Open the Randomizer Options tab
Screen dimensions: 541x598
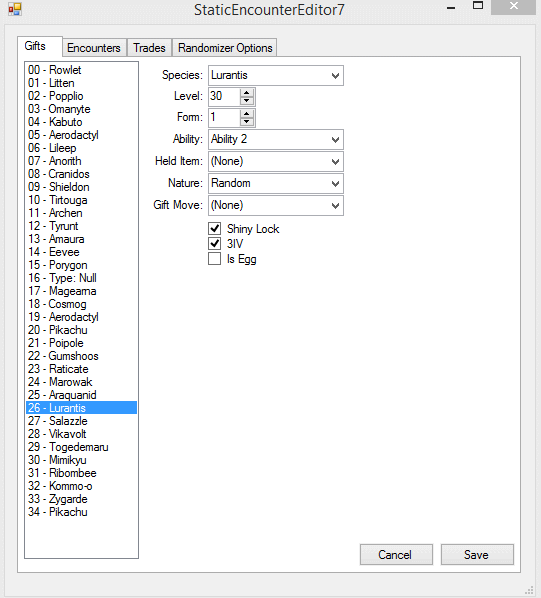tap(225, 48)
